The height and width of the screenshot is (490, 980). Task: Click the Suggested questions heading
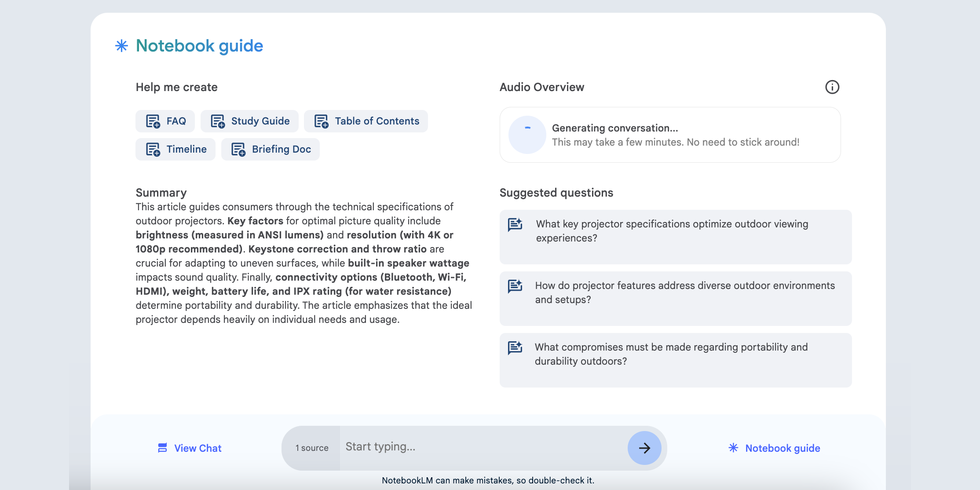556,193
